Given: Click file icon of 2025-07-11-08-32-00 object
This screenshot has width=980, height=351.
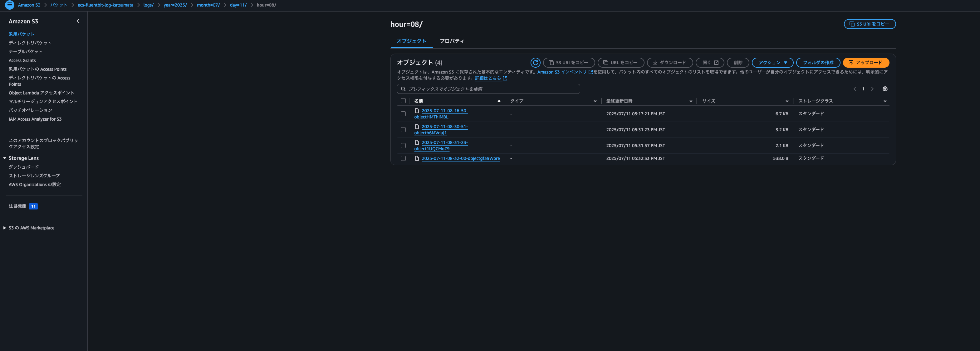Looking at the screenshot, I should pos(417,158).
